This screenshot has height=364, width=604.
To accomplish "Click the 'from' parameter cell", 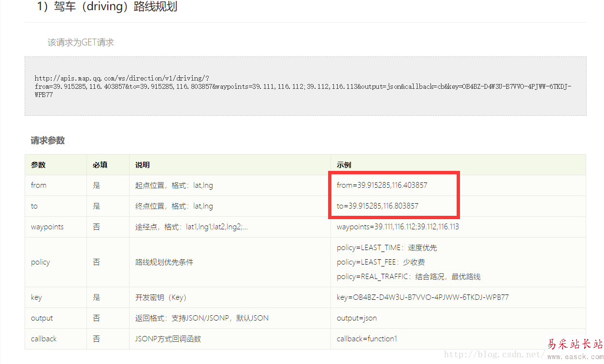I will pos(39,185).
